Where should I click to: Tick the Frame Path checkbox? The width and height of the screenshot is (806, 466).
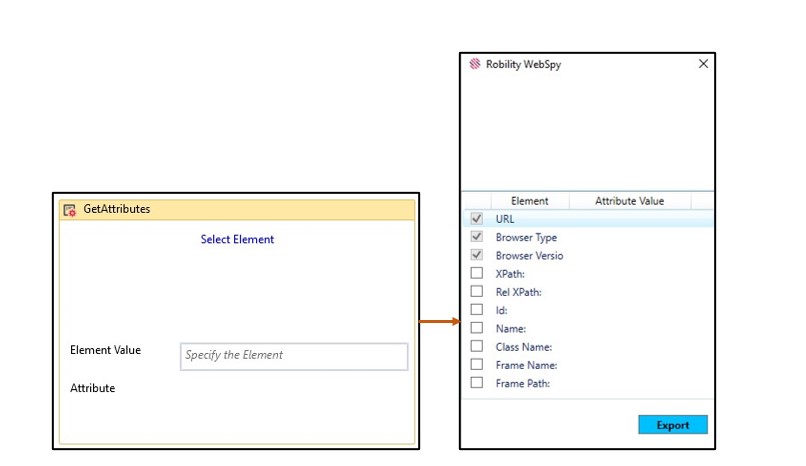(x=477, y=382)
